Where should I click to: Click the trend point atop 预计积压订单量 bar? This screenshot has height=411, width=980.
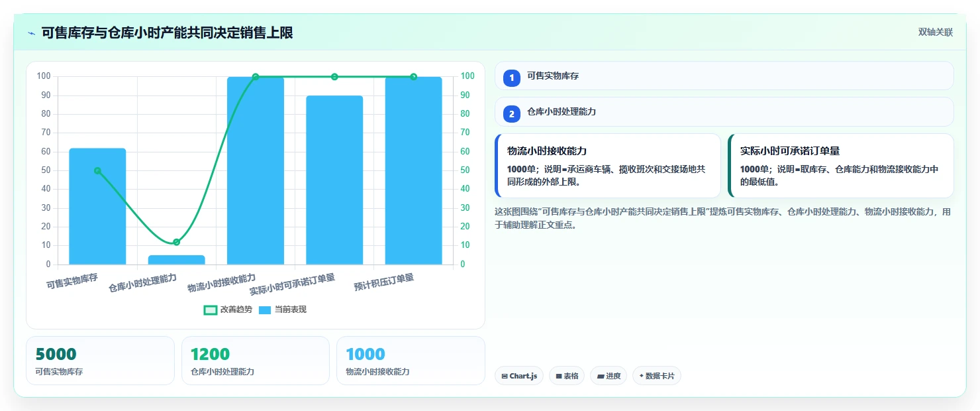tap(413, 77)
